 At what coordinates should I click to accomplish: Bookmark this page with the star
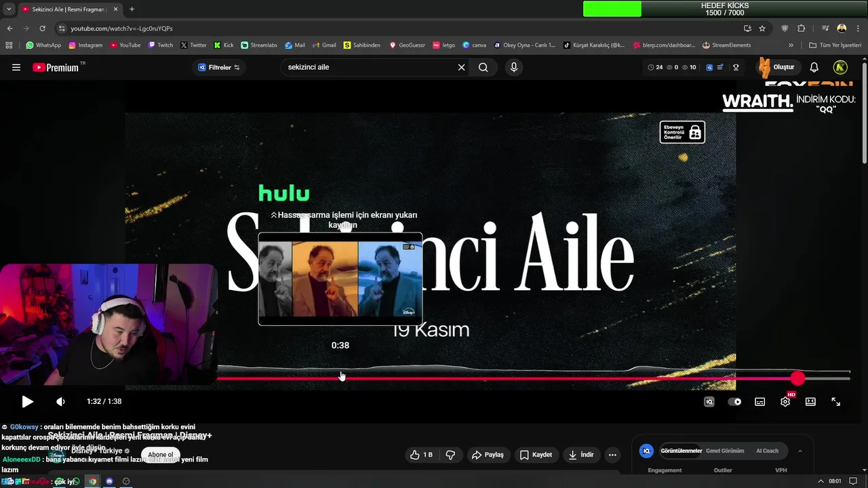762,28
